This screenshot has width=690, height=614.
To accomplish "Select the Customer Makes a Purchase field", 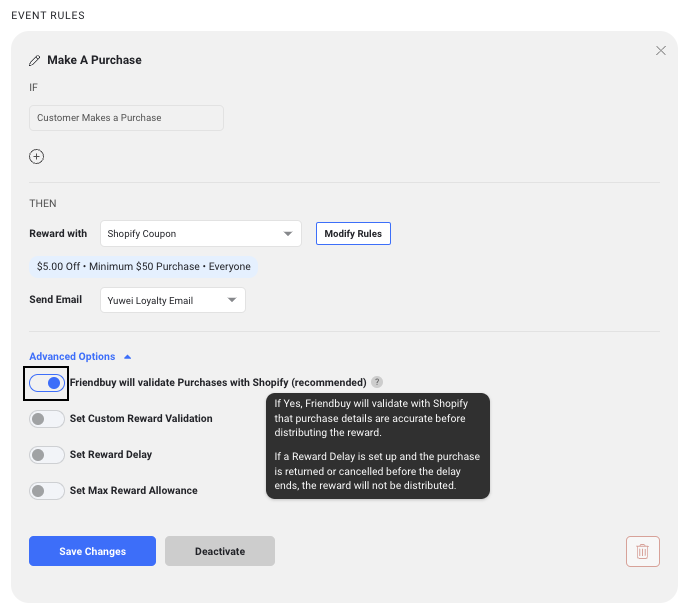I will tap(126, 118).
